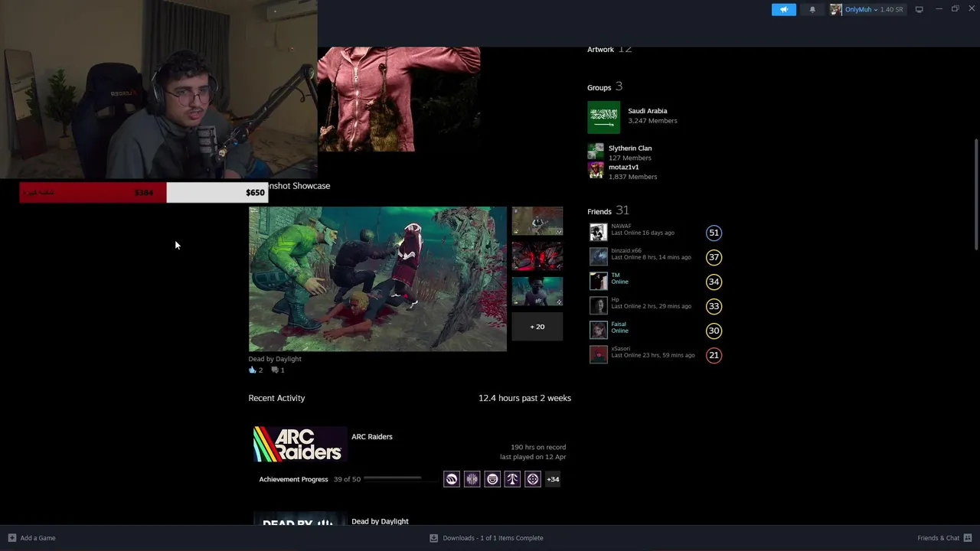Open Add a Game

pyautogui.click(x=38, y=538)
